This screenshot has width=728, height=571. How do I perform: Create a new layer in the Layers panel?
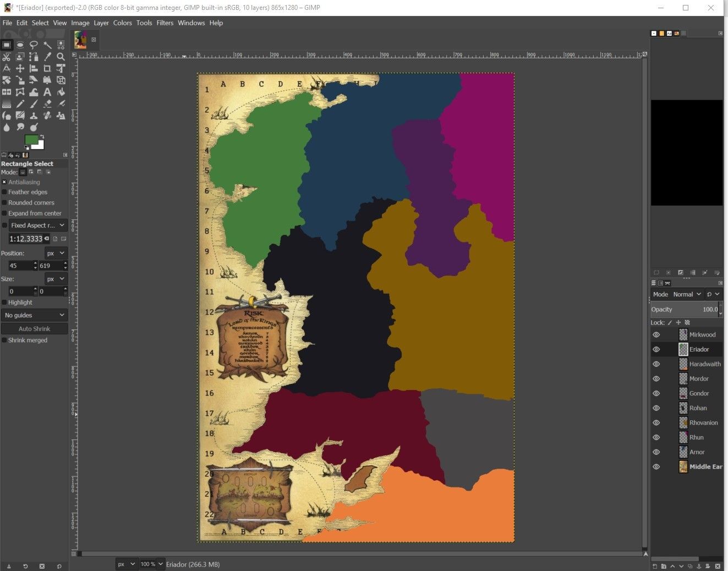pos(655,566)
